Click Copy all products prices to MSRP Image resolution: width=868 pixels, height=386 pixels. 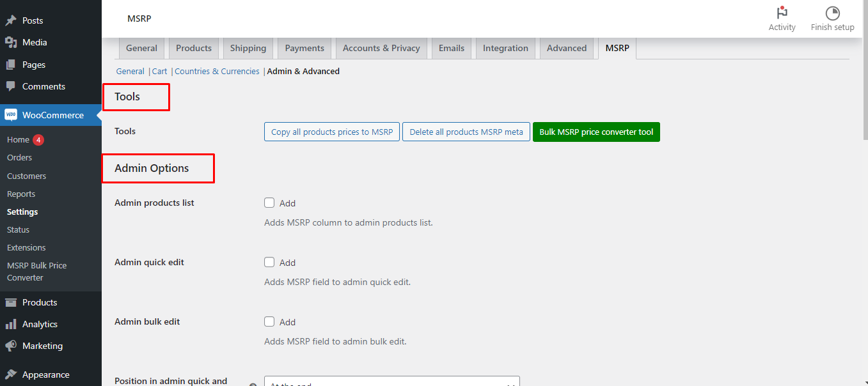[x=332, y=132]
